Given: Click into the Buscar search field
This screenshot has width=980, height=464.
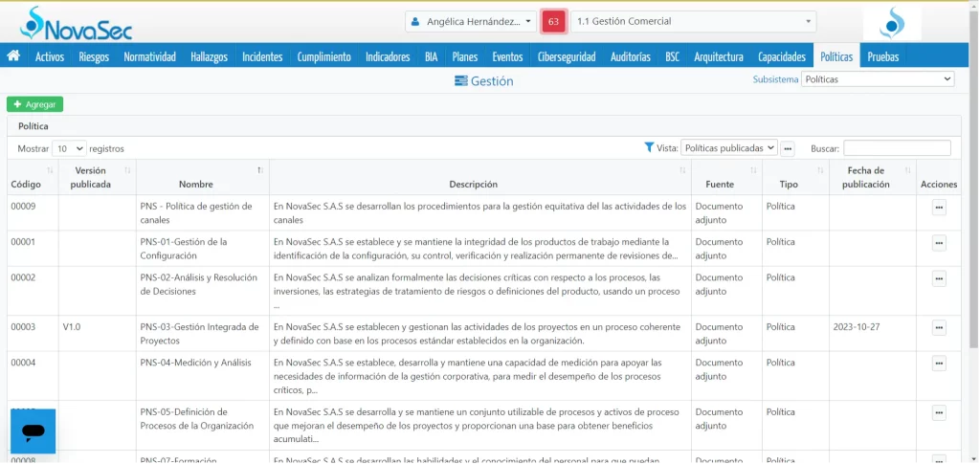Looking at the screenshot, I should coord(897,148).
